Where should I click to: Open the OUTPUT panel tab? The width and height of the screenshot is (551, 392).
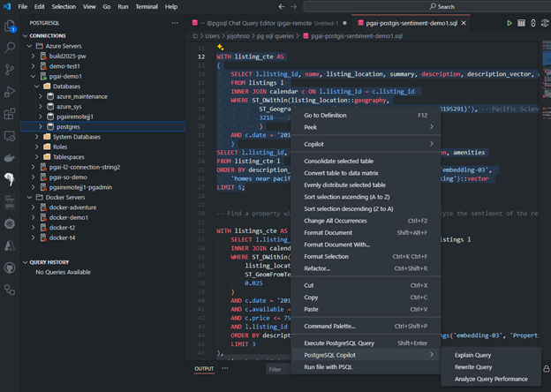tap(204, 369)
